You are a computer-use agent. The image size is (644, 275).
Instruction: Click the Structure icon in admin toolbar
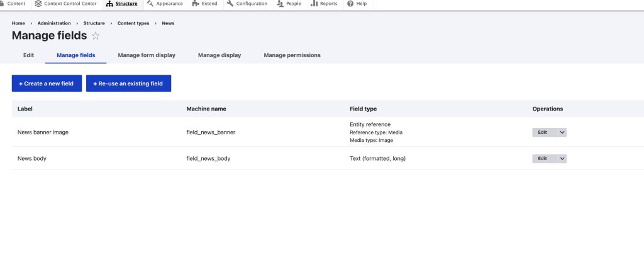(110, 4)
